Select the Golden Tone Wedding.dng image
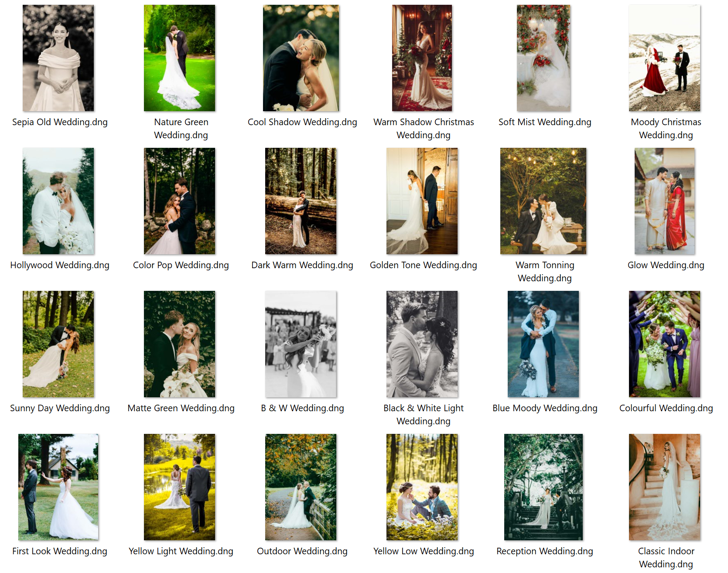The height and width of the screenshot is (573, 728). tap(422, 201)
